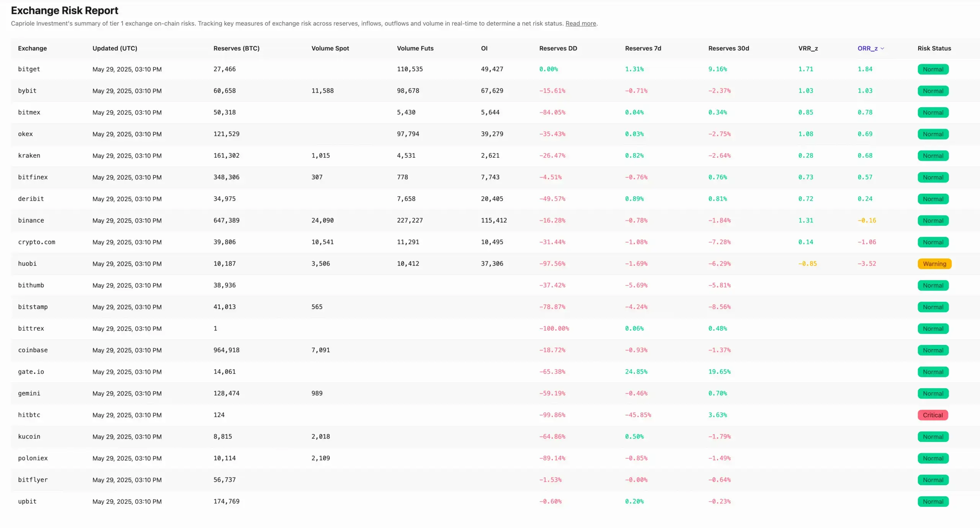The width and height of the screenshot is (980, 528).
Task: Sort by the VRR_z column header
Action: tap(808, 48)
